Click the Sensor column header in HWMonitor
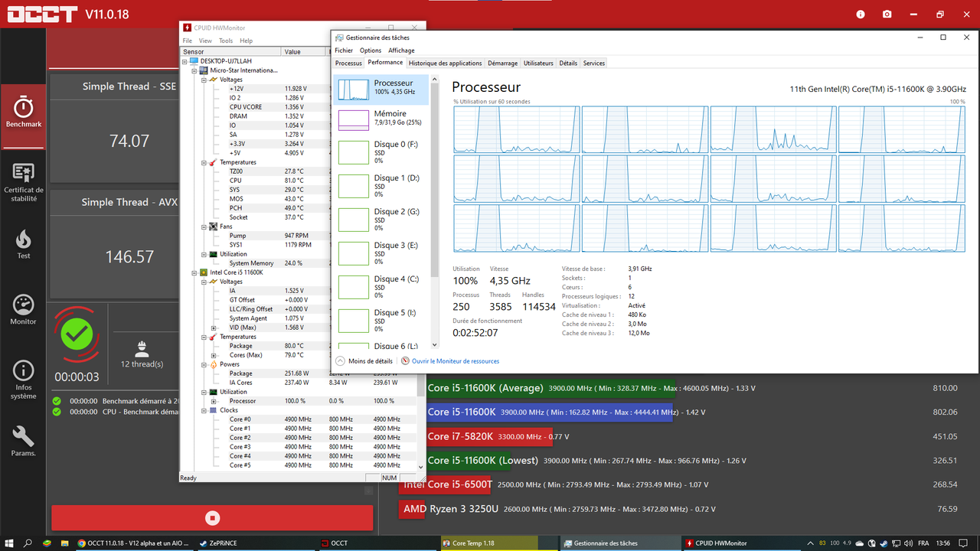This screenshot has height=551, width=980. [230, 52]
